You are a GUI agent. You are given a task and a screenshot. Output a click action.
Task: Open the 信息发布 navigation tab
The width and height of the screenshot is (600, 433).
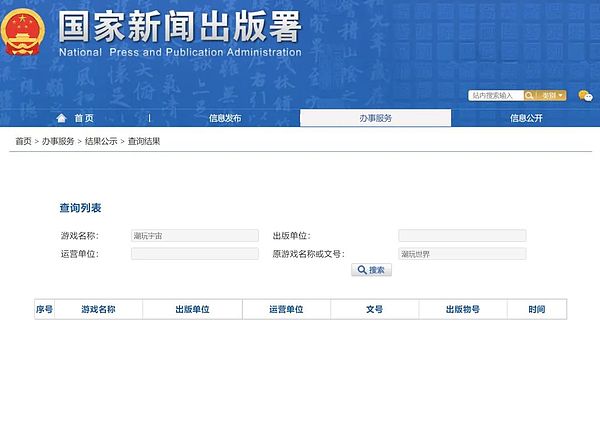(x=225, y=118)
